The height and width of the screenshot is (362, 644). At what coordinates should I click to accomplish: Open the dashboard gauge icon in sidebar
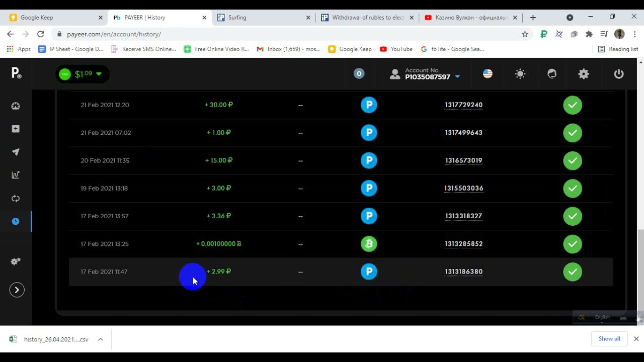(16, 106)
